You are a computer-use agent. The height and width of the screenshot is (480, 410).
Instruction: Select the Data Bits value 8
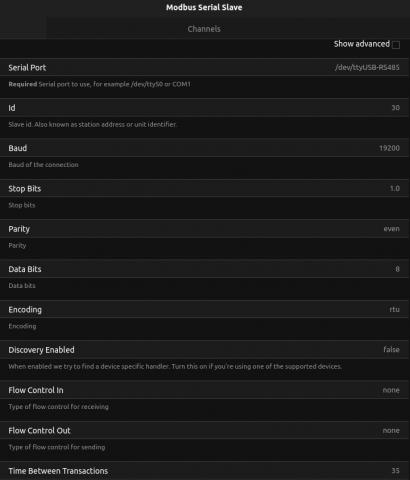point(397,269)
